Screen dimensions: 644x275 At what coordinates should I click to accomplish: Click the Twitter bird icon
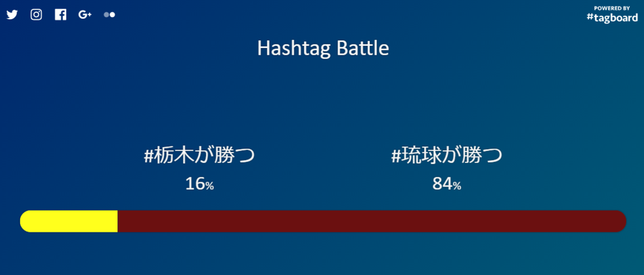(x=12, y=15)
